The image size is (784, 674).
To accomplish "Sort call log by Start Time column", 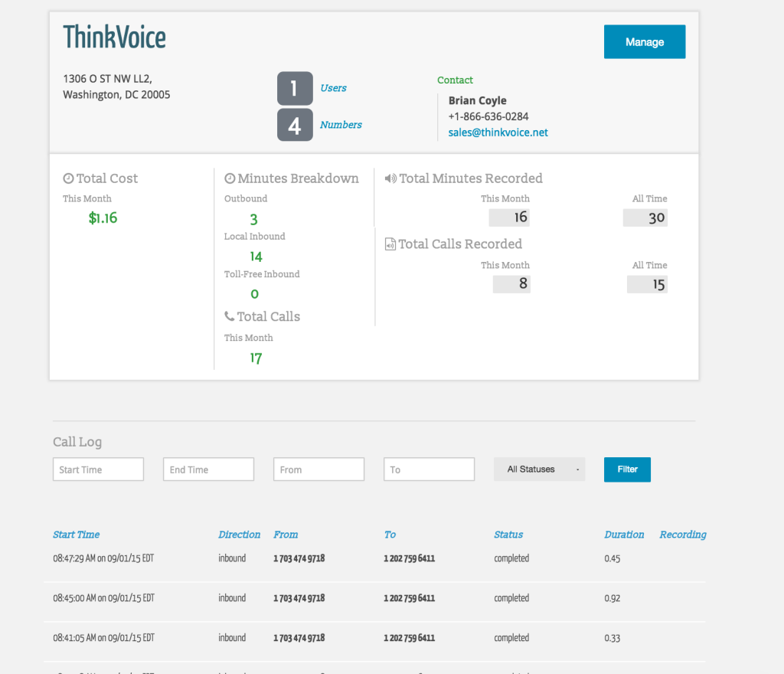I will tap(77, 535).
